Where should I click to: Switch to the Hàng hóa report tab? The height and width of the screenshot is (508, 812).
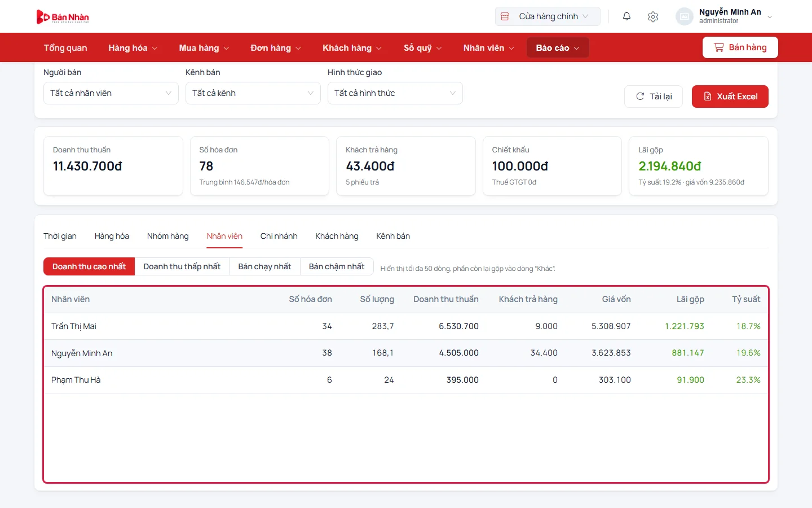112,236
